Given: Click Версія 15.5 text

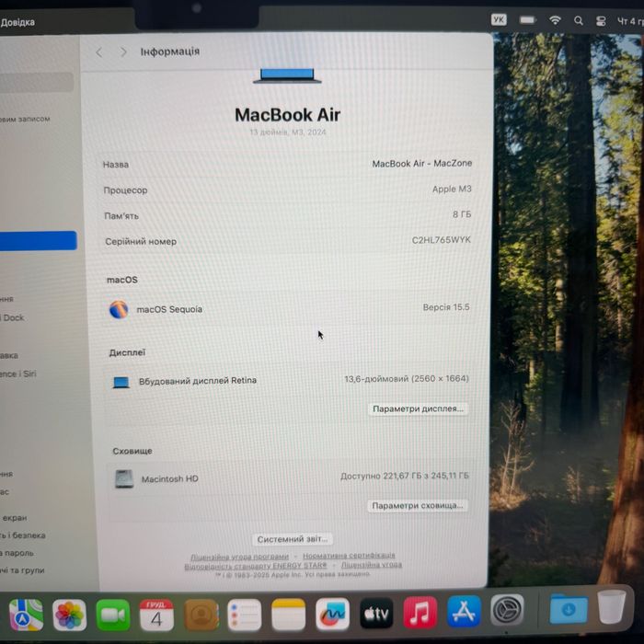Looking at the screenshot, I should [446, 307].
